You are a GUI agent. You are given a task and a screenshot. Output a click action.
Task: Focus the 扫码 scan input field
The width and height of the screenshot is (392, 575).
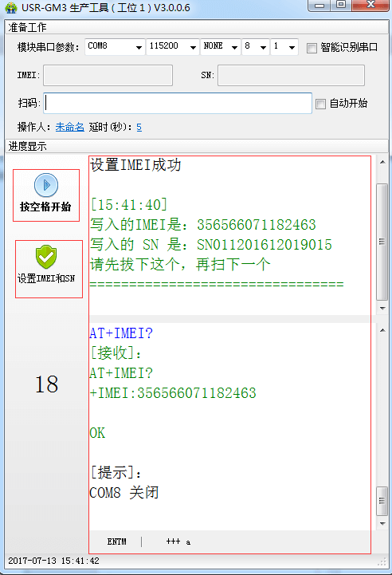[x=178, y=103]
